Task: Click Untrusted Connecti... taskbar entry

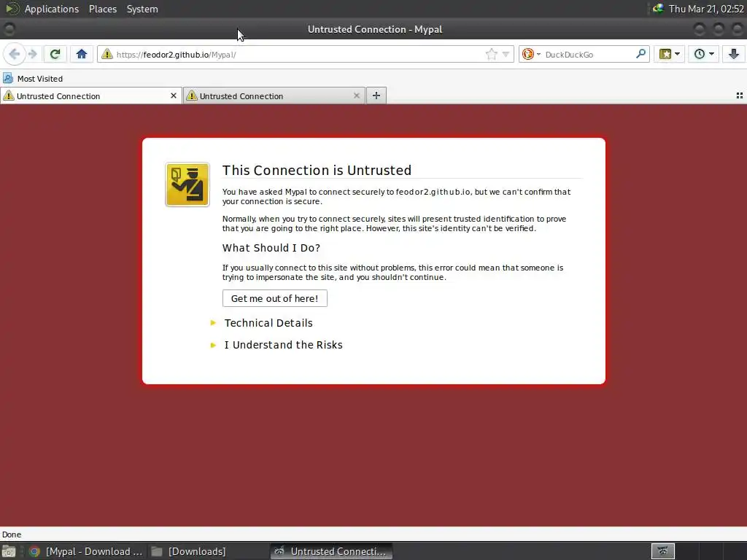Action: [332, 551]
